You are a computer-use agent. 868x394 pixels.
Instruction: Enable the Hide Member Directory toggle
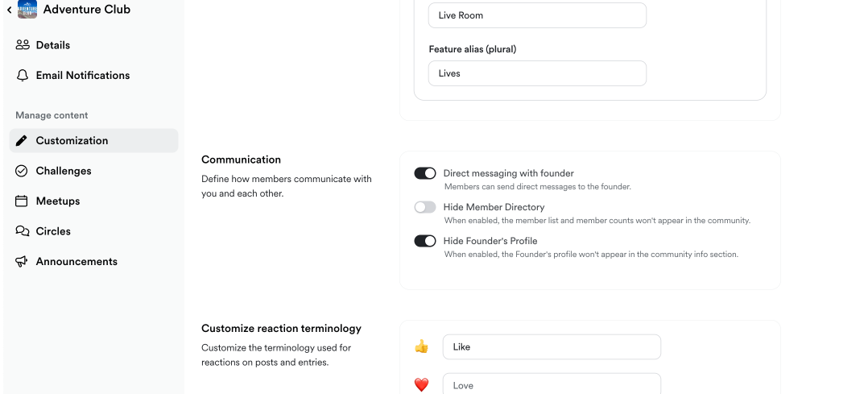[x=425, y=207]
